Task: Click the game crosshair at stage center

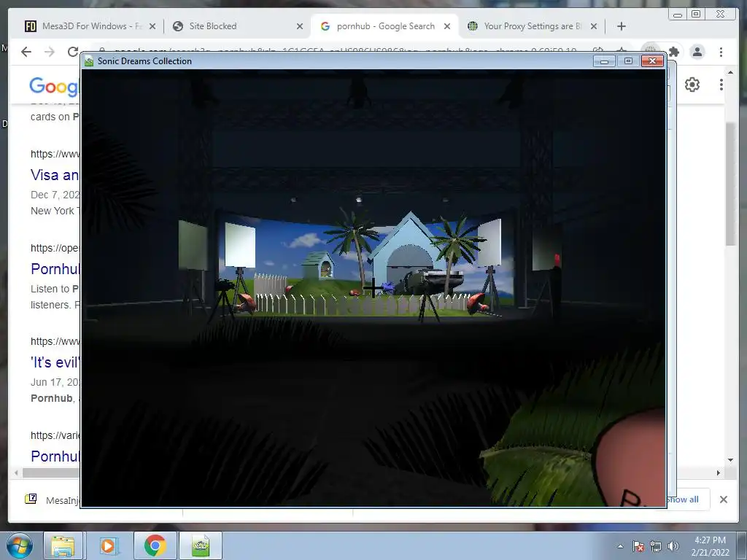Action: click(x=373, y=288)
